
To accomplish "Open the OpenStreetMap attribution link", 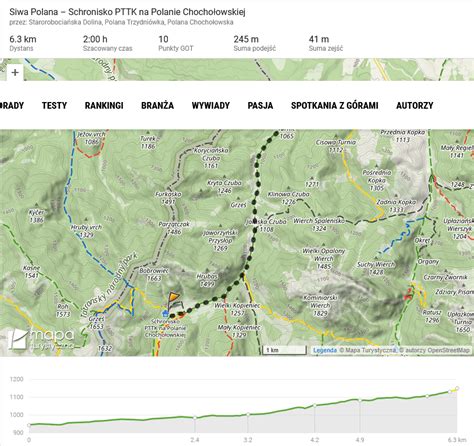I will (x=449, y=350).
